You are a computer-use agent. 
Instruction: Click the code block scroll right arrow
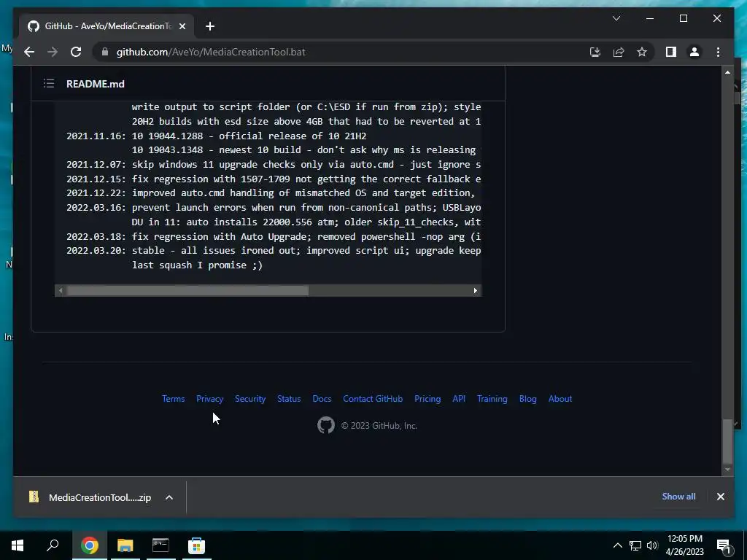coord(475,290)
